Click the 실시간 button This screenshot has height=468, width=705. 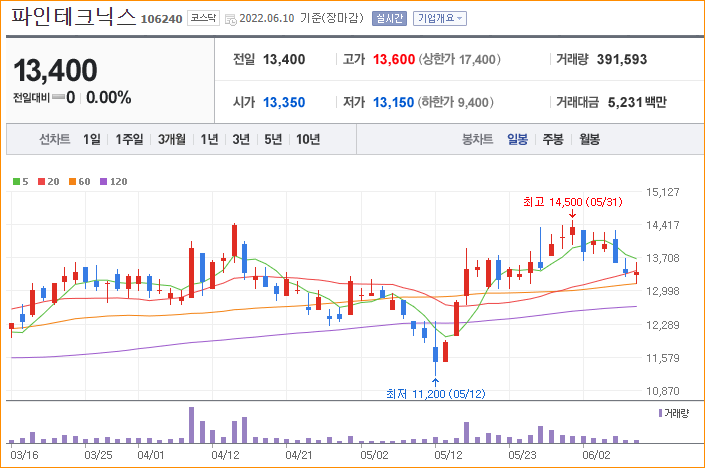389,18
